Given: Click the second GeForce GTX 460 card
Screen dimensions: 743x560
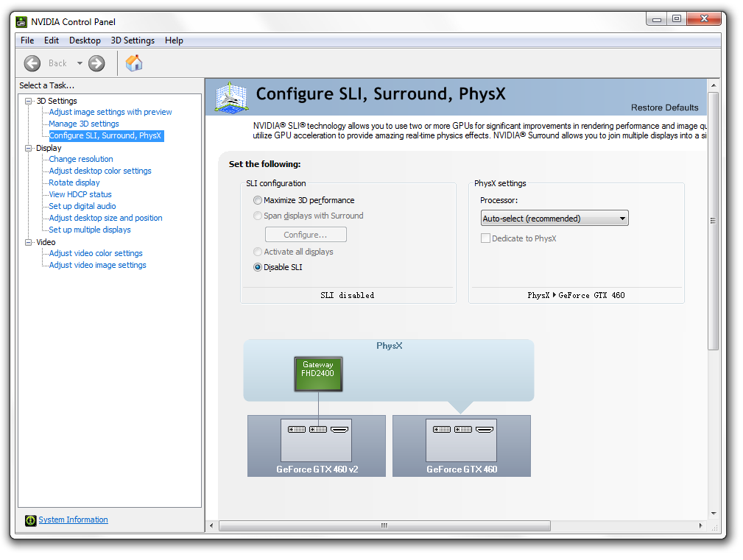Looking at the screenshot, I should [x=462, y=446].
